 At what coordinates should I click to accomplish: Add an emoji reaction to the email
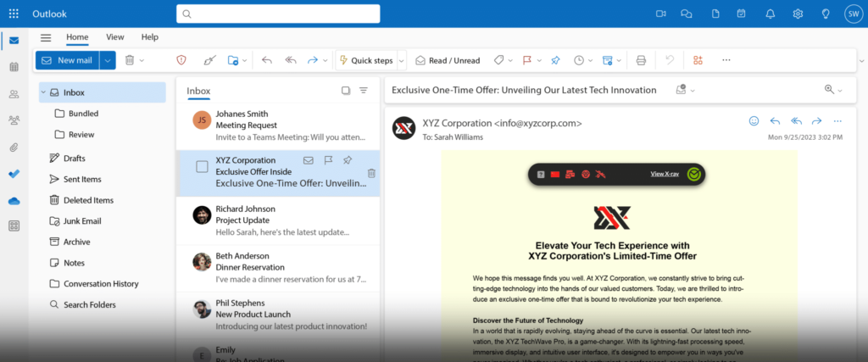pyautogui.click(x=754, y=121)
